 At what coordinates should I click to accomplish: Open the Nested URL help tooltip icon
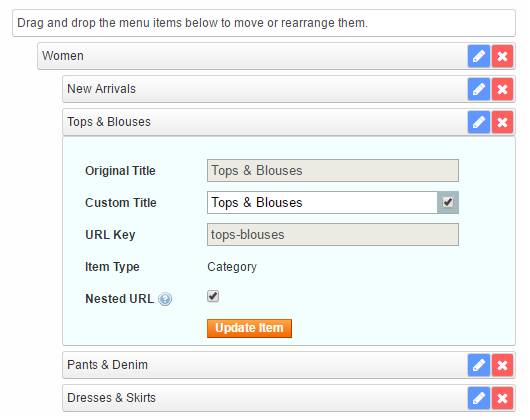point(165,299)
